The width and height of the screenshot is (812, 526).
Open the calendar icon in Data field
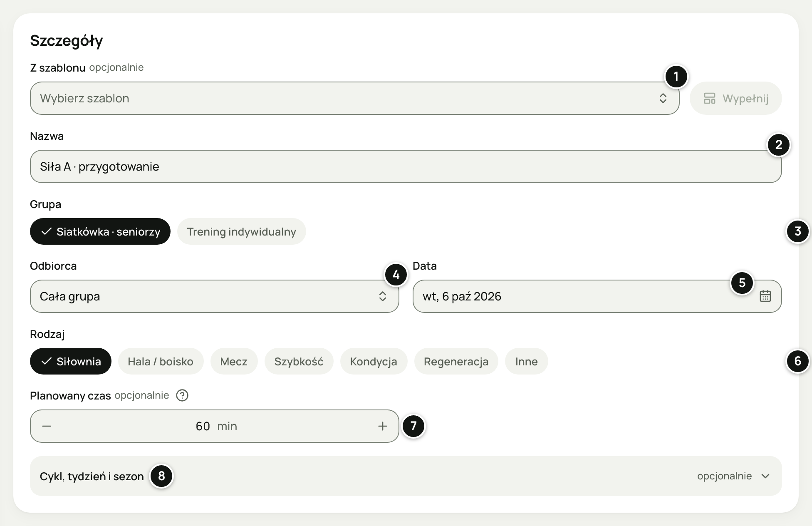point(765,296)
